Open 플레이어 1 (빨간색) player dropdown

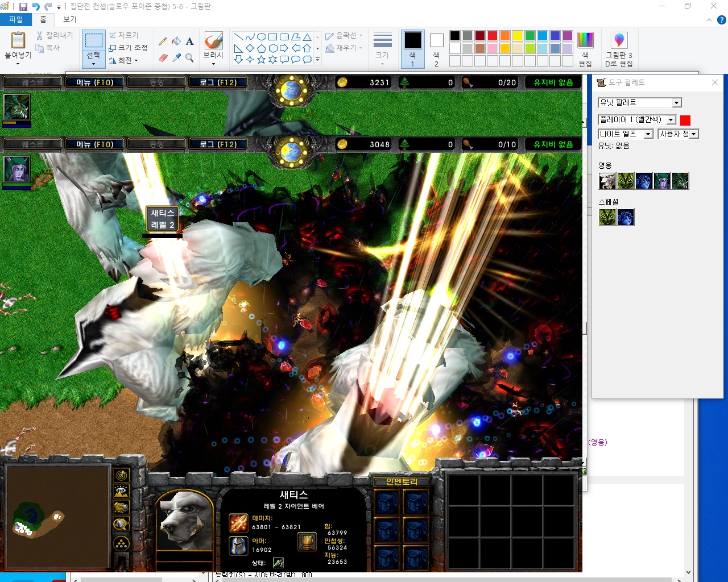pyautogui.click(x=671, y=120)
